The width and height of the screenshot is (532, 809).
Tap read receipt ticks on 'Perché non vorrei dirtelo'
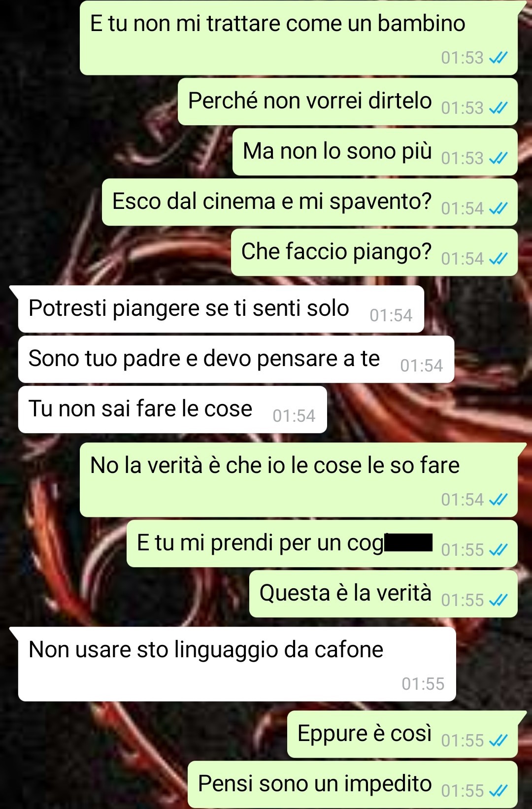pos(498,108)
